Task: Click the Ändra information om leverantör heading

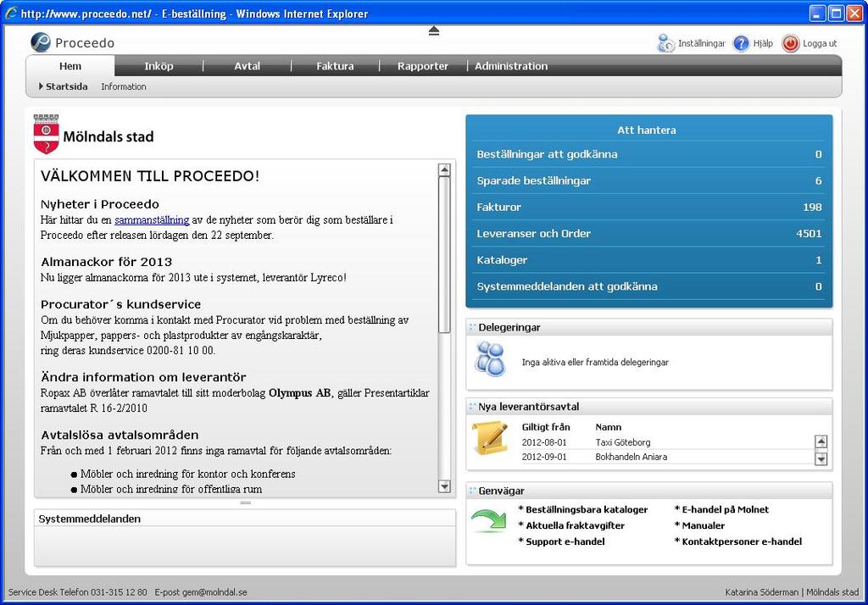Action: (x=144, y=377)
